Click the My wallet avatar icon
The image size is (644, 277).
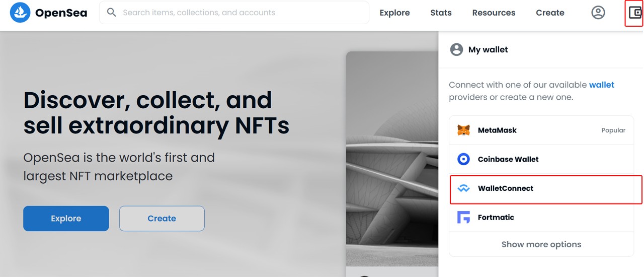[456, 49]
